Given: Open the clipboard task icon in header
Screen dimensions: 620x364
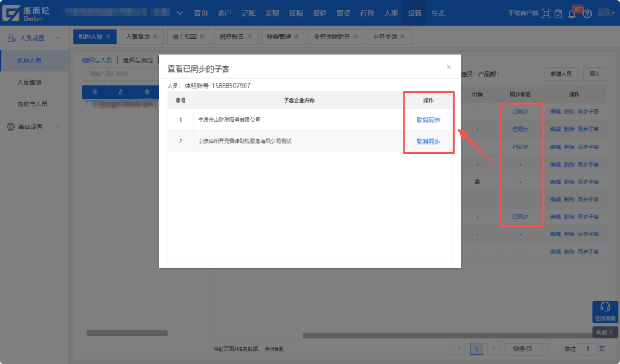Looking at the screenshot, I should click(x=558, y=14).
